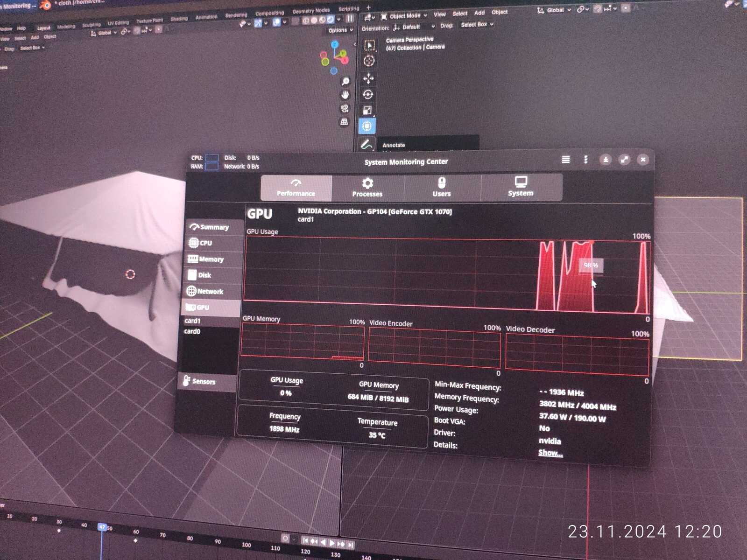
Task: Switch to the Monitoring window in the taskbar
Action: pos(18,6)
